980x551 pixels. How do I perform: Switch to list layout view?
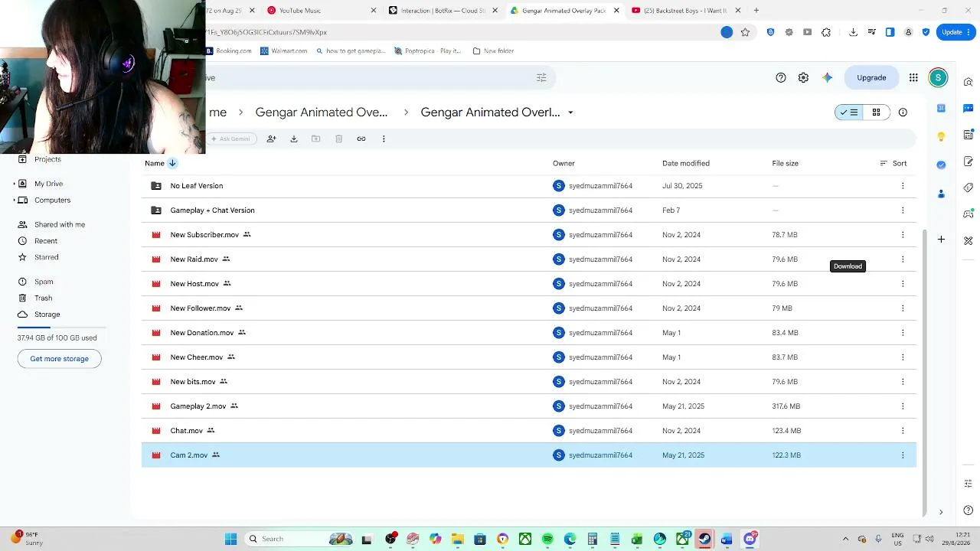(850, 112)
